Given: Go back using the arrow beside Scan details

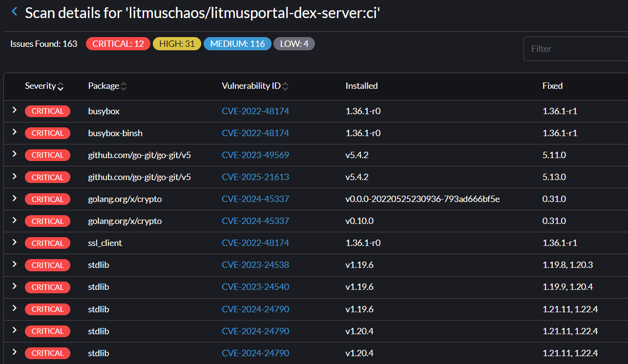Looking at the screenshot, I should click(x=14, y=12).
